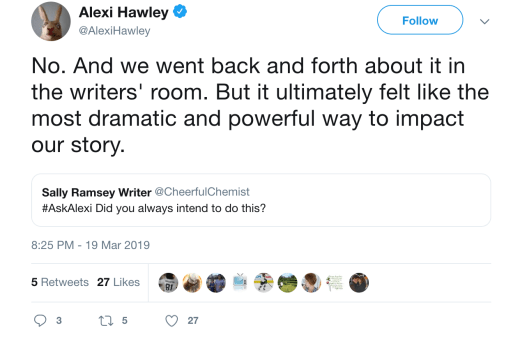Expand the tweet options chevron beside Follow
The width and height of the screenshot is (520, 360).
tap(484, 21)
